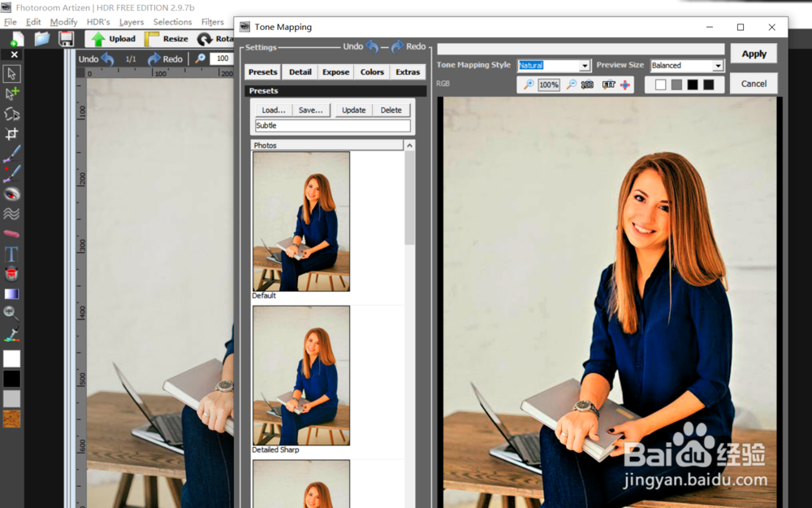This screenshot has width=812, height=508.
Task: Select the red-dot brush tool
Action: (x=11, y=174)
